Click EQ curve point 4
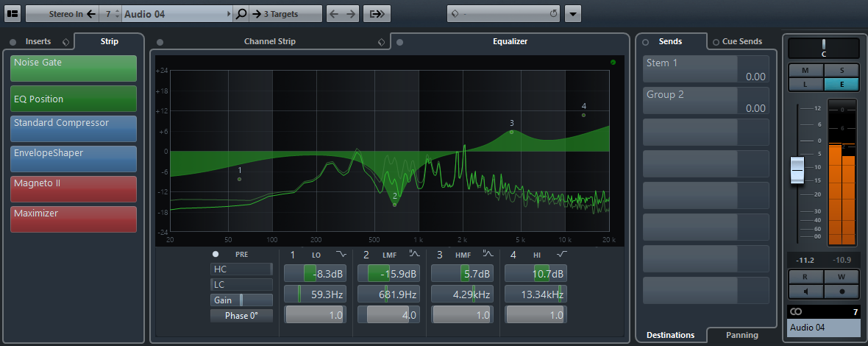Screen dimensions: 868x346 click(x=583, y=115)
